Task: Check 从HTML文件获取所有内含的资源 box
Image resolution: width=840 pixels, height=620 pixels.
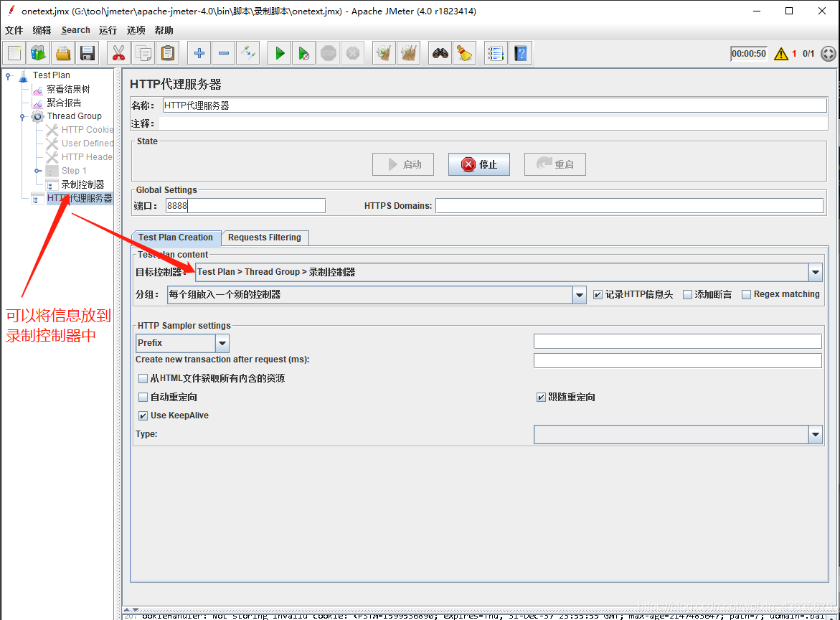Action: 143,378
